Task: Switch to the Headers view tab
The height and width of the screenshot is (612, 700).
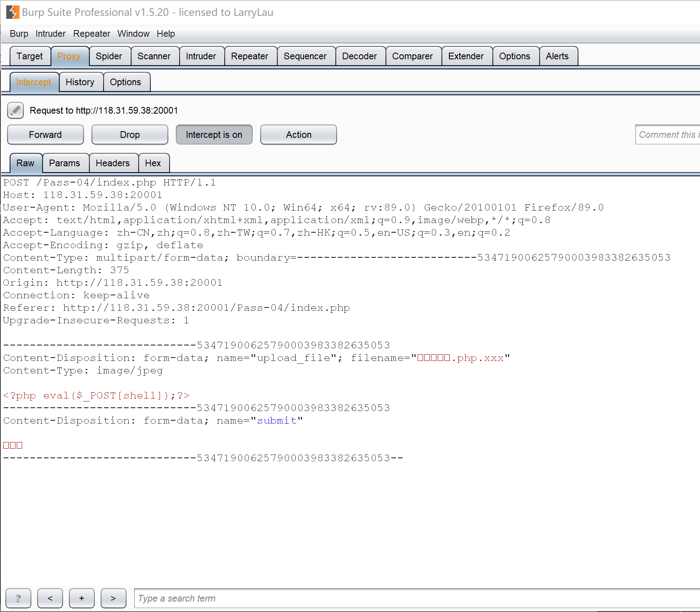Action: coord(113,163)
